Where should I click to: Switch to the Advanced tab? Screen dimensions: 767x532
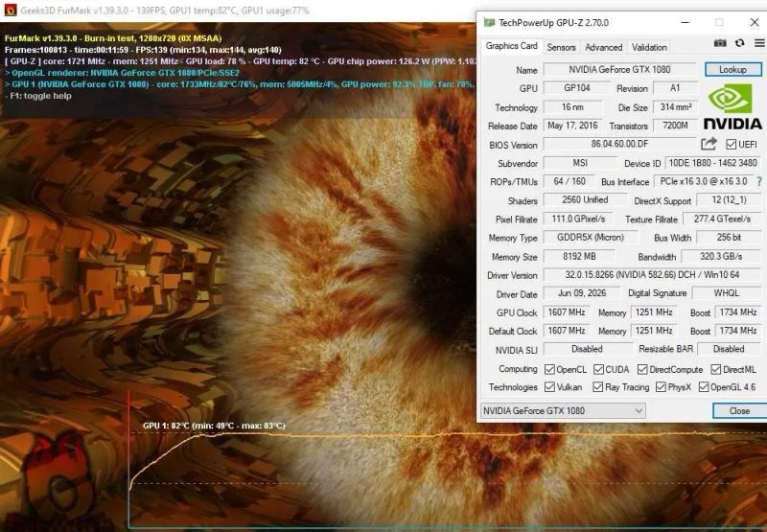(x=604, y=47)
